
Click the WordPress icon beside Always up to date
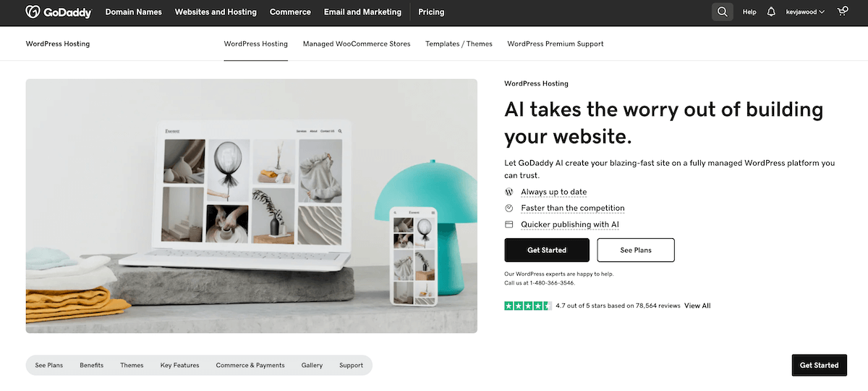click(x=509, y=192)
